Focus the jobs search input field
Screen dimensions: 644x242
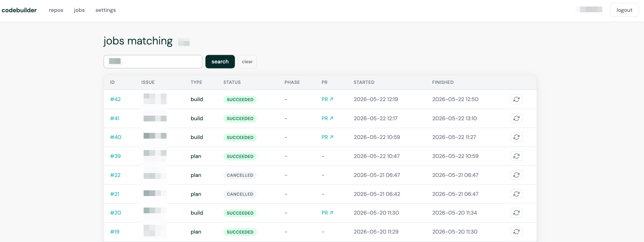pos(153,62)
